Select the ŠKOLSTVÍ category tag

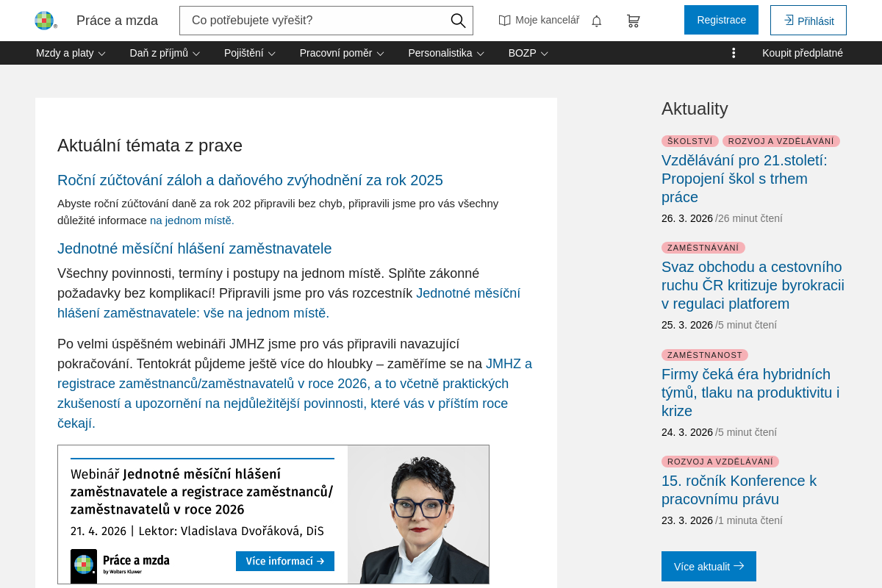click(x=689, y=141)
